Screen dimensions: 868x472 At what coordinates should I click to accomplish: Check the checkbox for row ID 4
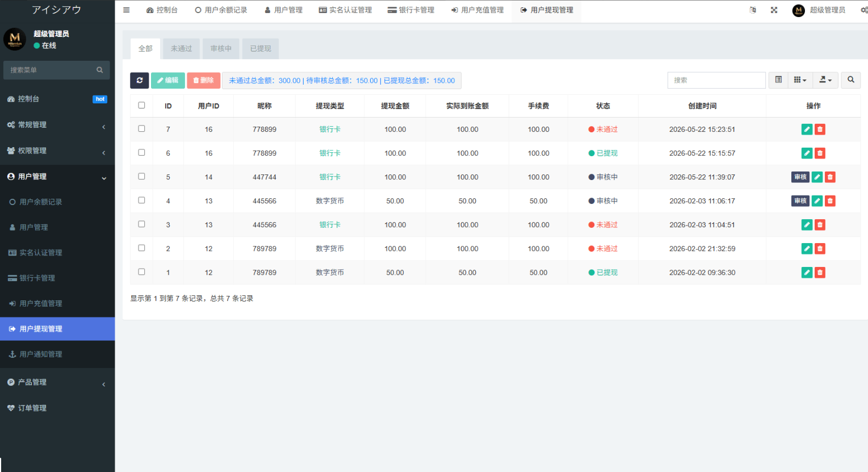pyautogui.click(x=141, y=201)
